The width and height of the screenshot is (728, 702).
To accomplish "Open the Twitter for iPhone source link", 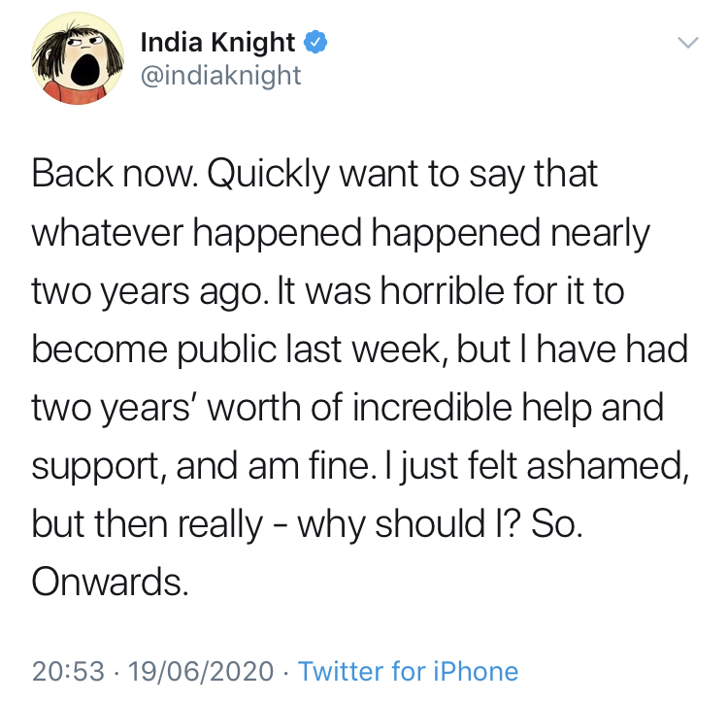I will pyautogui.click(x=408, y=671).
